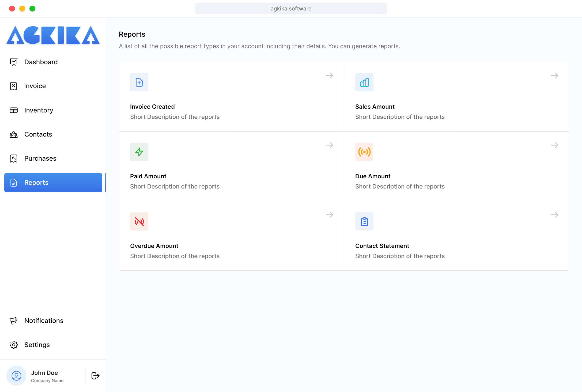Open the Purchases section

[x=40, y=158]
